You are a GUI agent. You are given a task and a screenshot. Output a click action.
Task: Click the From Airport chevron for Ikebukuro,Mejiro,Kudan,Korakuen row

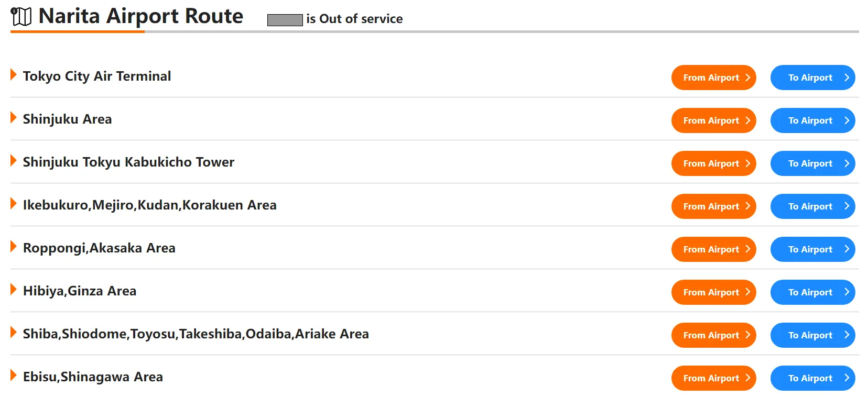click(x=748, y=206)
